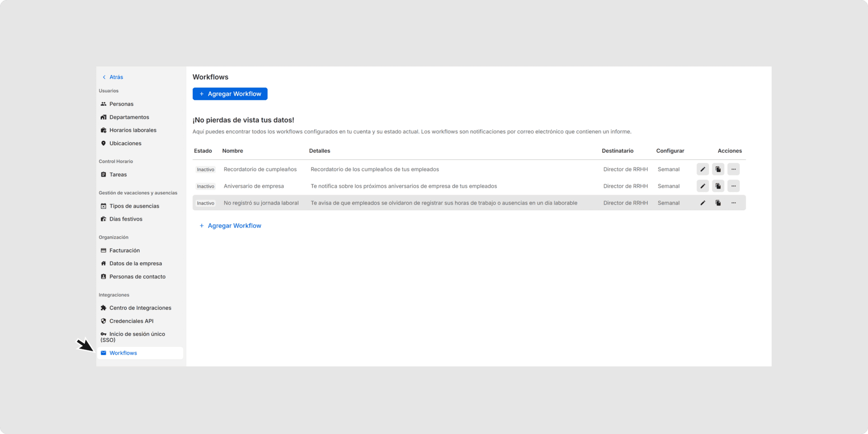
Task: Click the blue Agregar Workflow button
Action: [x=230, y=94]
